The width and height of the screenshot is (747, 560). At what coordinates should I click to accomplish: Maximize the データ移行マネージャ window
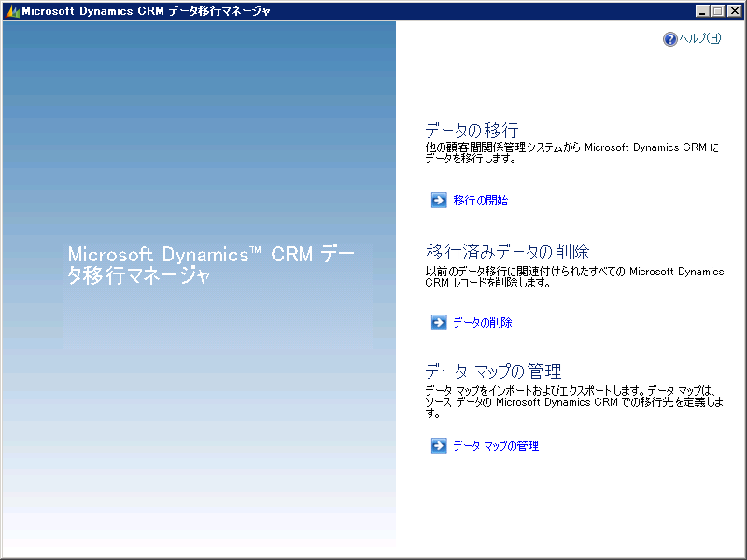(717, 10)
